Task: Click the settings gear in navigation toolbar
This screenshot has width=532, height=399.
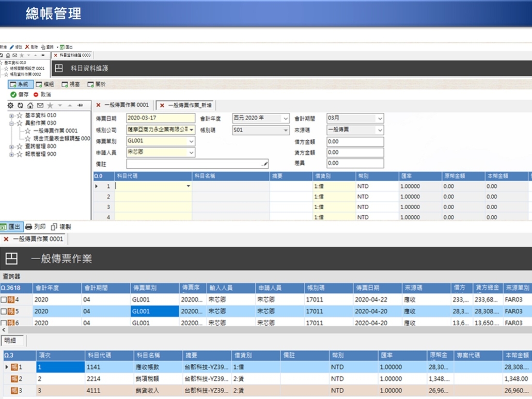Action: coord(10,105)
